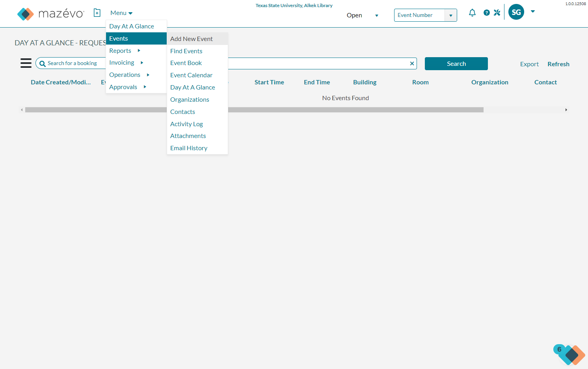Image resolution: width=588 pixels, height=369 pixels.
Task: Open the tools wrench icon
Action: [497, 13]
